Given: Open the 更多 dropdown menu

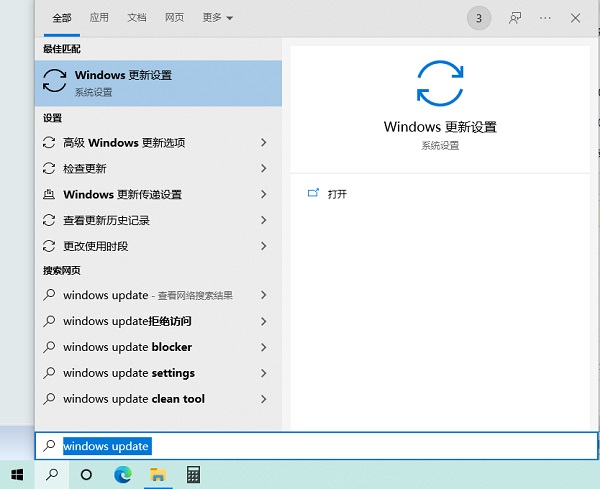Looking at the screenshot, I should (217, 18).
